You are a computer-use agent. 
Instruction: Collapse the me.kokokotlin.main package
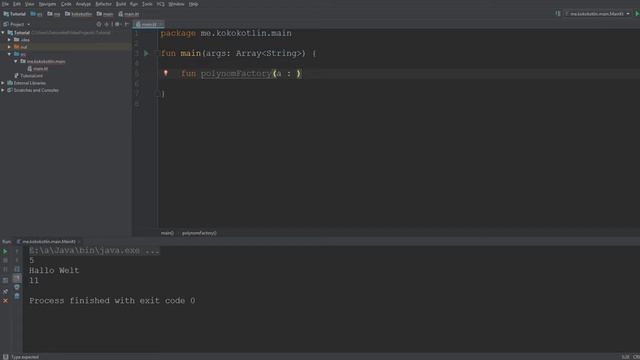[16, 62]
